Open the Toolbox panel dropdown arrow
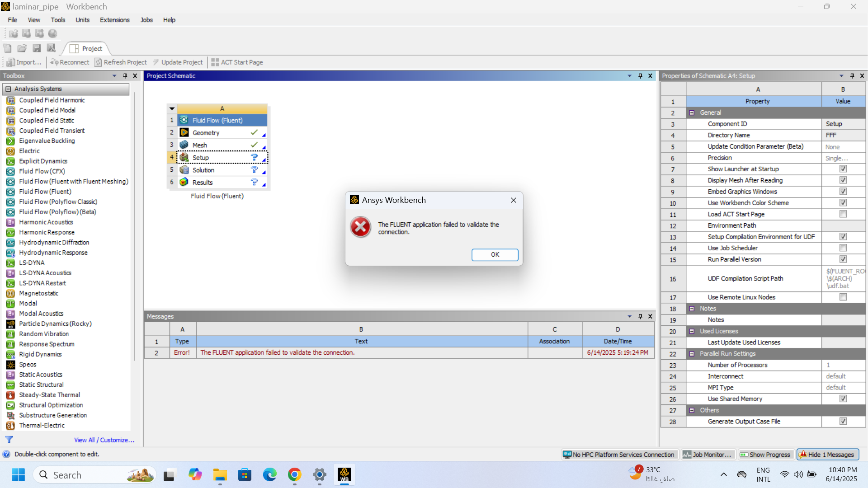This screenshot has width=868, height=488. click(114, 76)
